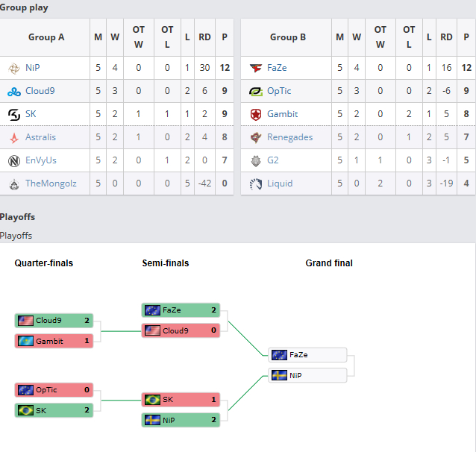Select FaZe in the Grand final match

(x=308, y=355)
